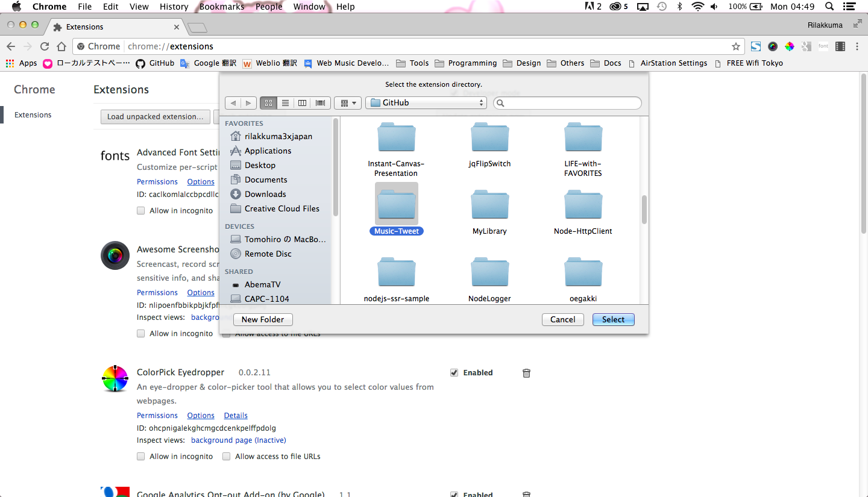Reload the Chrome page
The width and height of the screenshot is (868, 497).
tap(45, 46)
